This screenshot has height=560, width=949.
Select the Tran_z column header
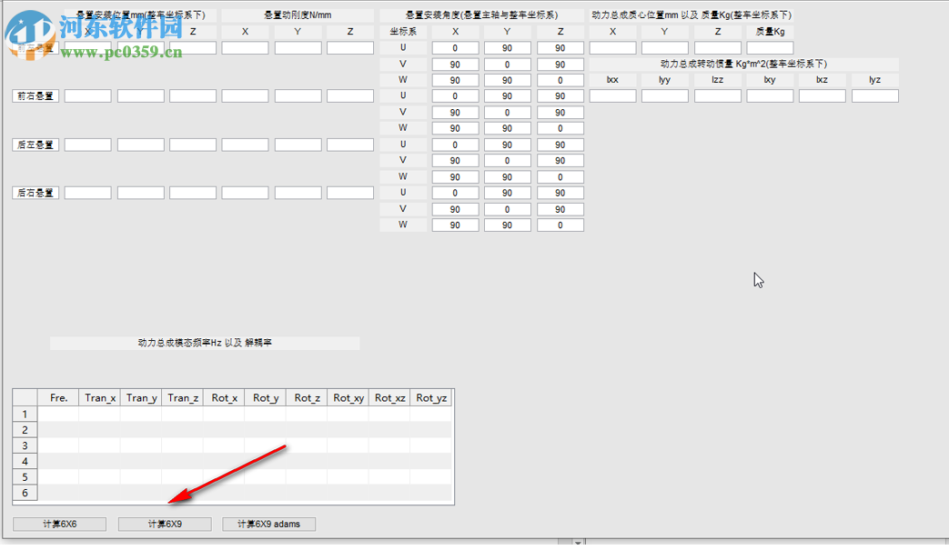(183, 397)
